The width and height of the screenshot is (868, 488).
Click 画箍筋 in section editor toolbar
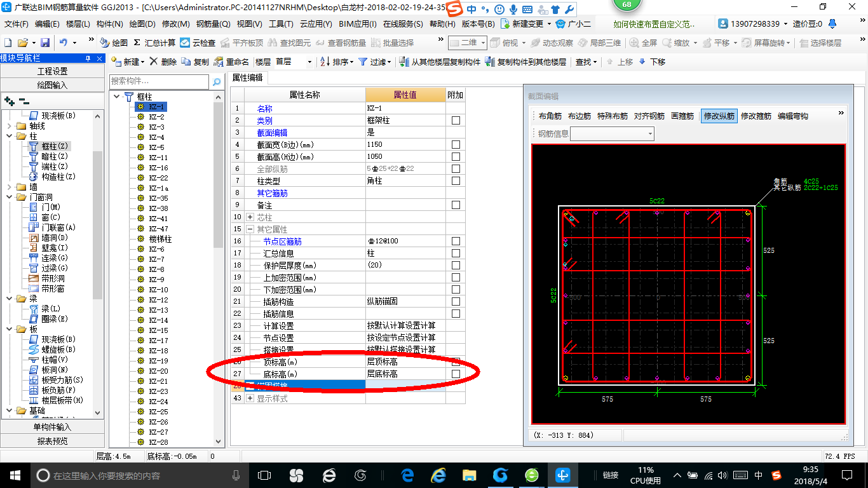point(682,116)
